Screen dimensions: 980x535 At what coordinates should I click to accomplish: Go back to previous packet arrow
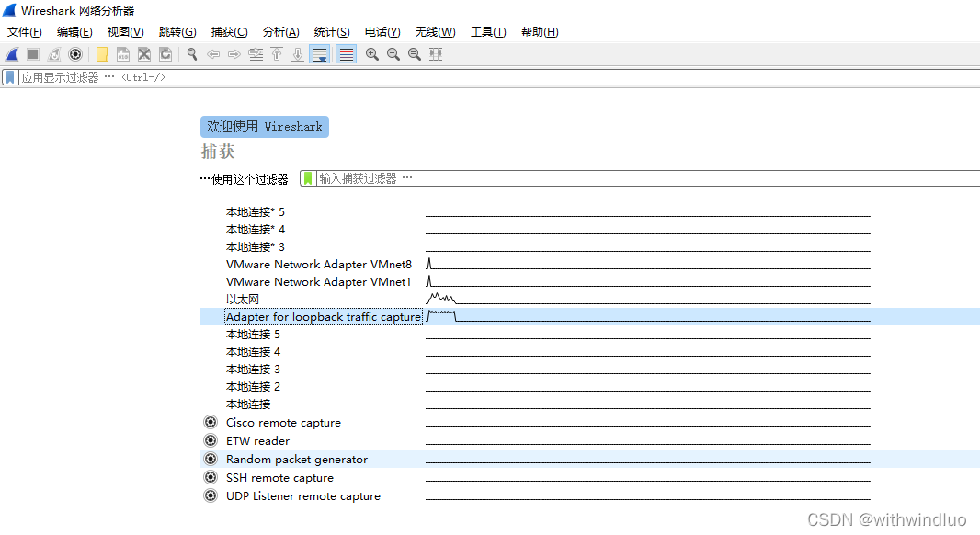[x=213, y=54]
